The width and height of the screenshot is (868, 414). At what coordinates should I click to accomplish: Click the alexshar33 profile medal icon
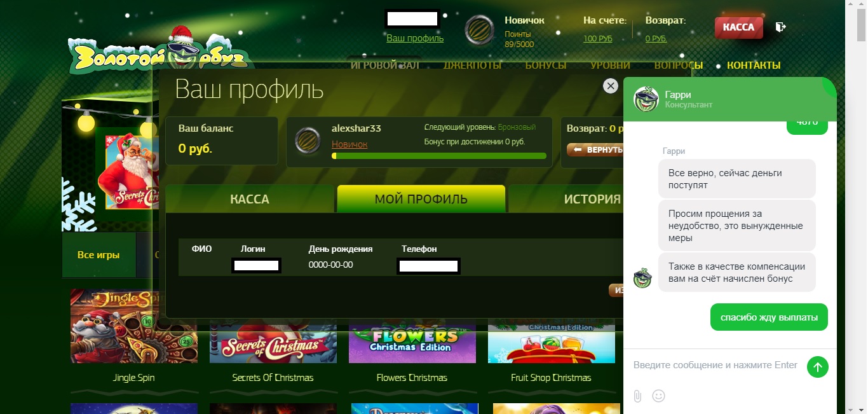pyautogui.click(x=308, y=141)
